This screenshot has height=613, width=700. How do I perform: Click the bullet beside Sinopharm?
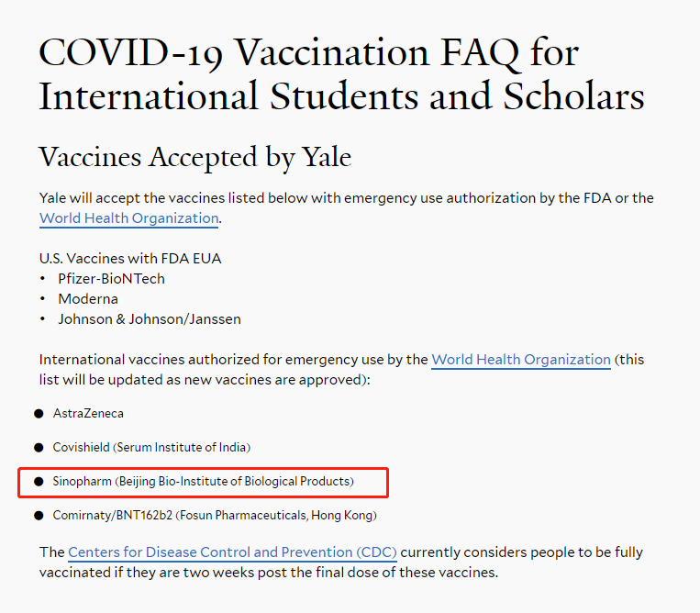39,482
